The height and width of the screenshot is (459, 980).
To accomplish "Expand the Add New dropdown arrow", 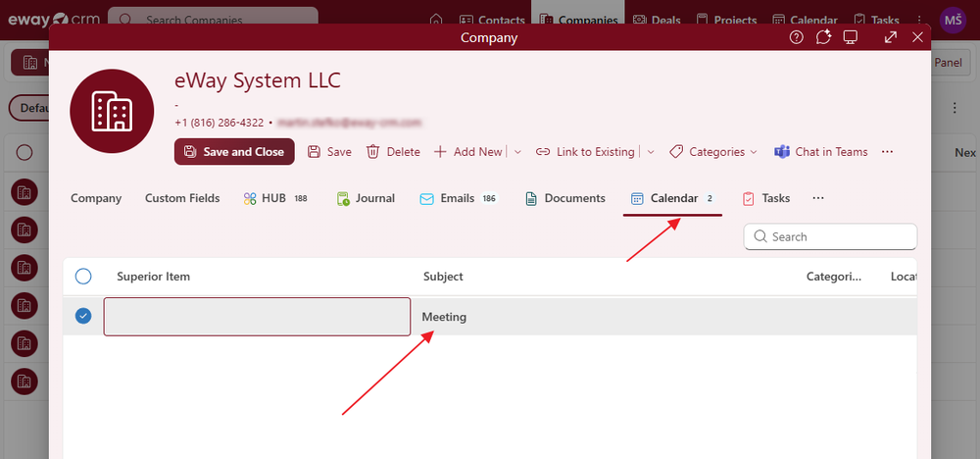I will (x=517, y=152).
